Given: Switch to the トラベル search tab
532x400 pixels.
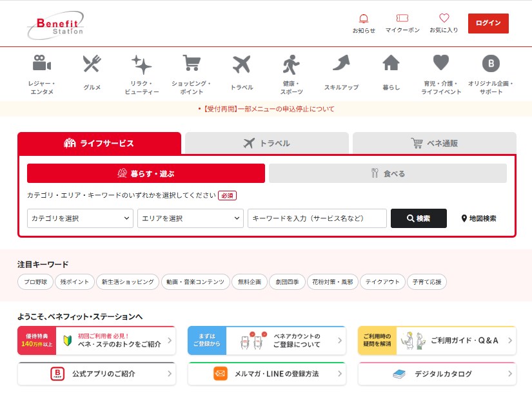Looking at the screenshot, I should 266,143.
